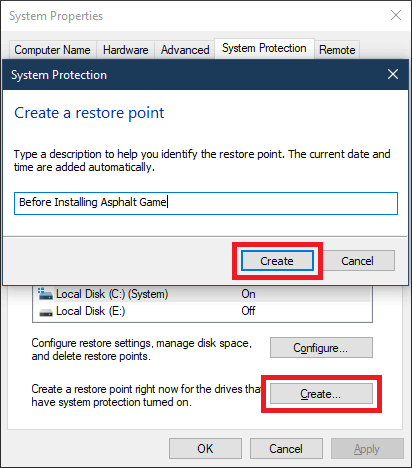Viewport: 412px width, 468px height.
Task: Click Cancel at bottom of System Properties
Action: click(x=286, y=449)
